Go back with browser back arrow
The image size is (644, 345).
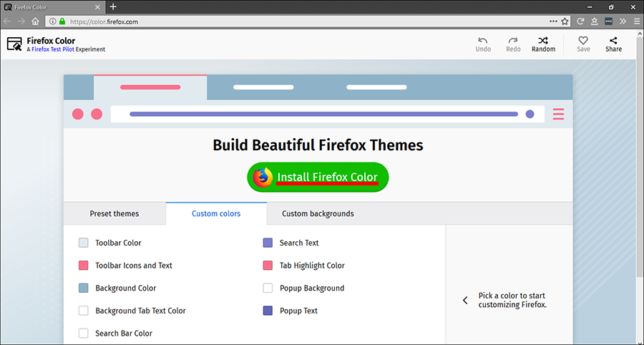tap(7, 21)
